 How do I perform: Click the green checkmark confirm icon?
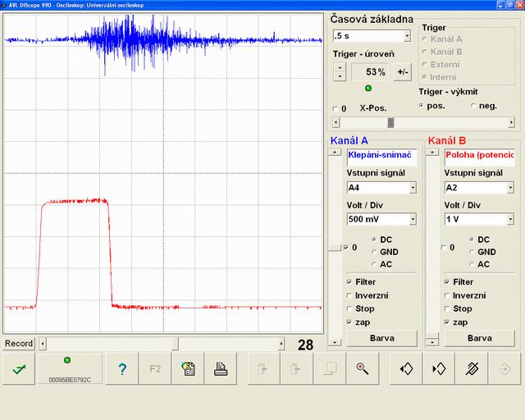point(18,369)
